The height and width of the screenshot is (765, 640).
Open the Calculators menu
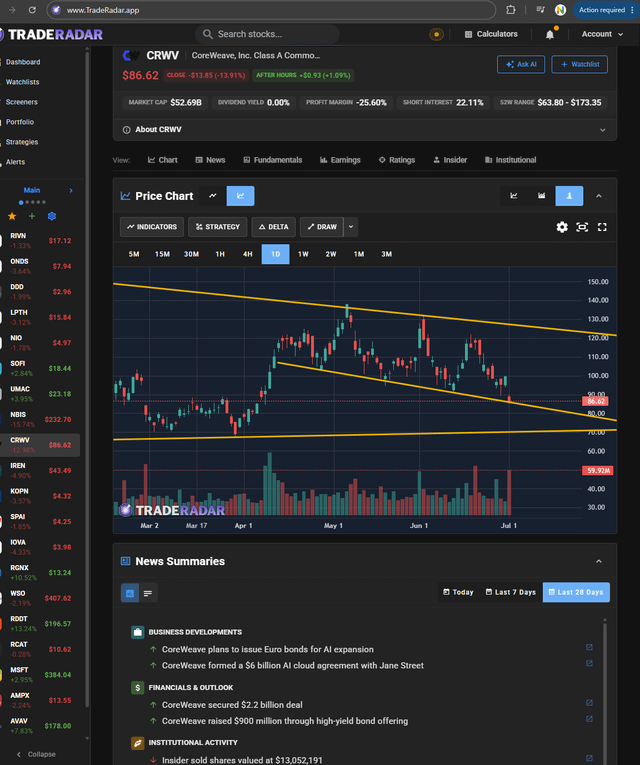point(491,34)
